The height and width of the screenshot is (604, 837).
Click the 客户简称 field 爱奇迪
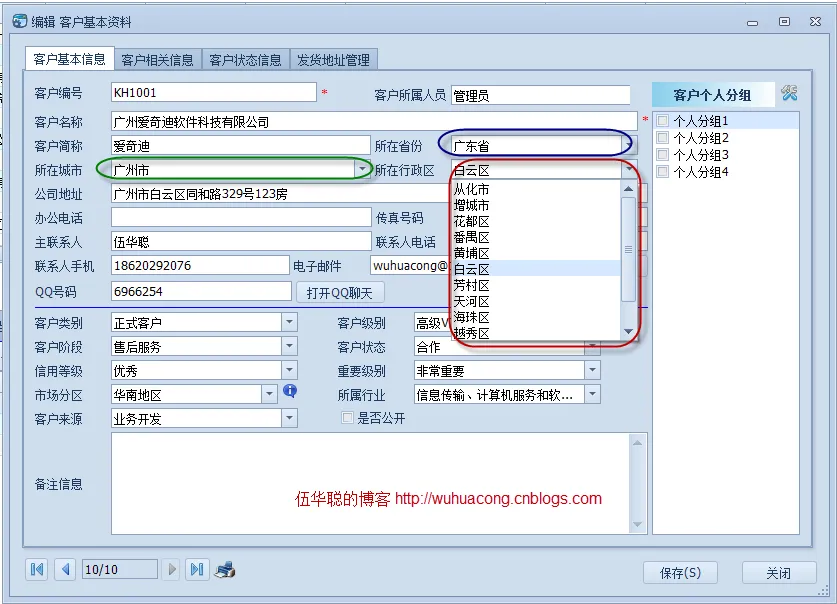(240, 145)
